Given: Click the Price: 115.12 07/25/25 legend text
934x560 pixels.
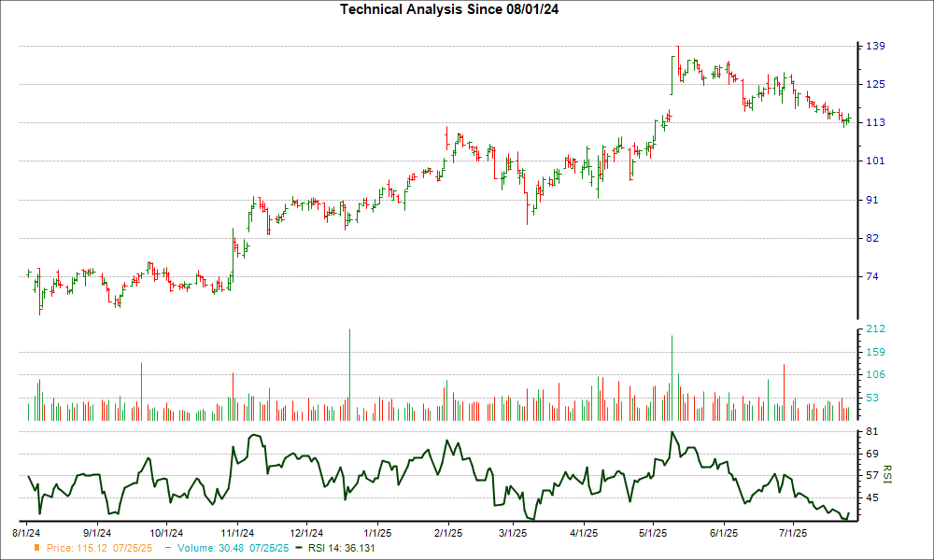Looking at the screenshot, I should click(100, 548).
